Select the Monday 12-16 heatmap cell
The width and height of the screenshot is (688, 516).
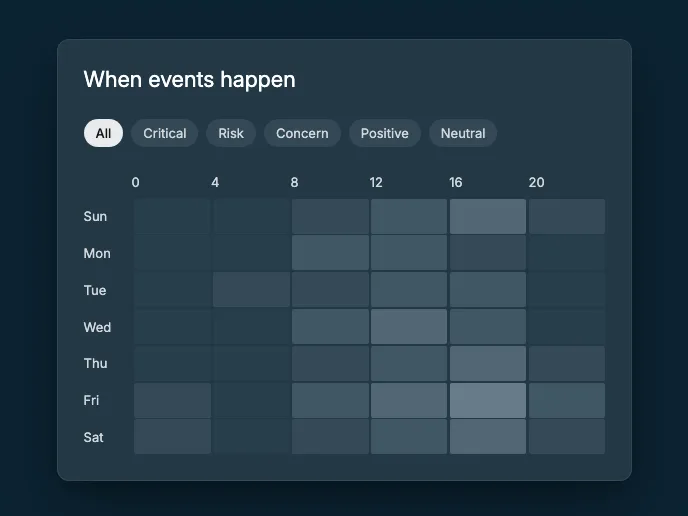pyautogui.click(x=409, y=253)
